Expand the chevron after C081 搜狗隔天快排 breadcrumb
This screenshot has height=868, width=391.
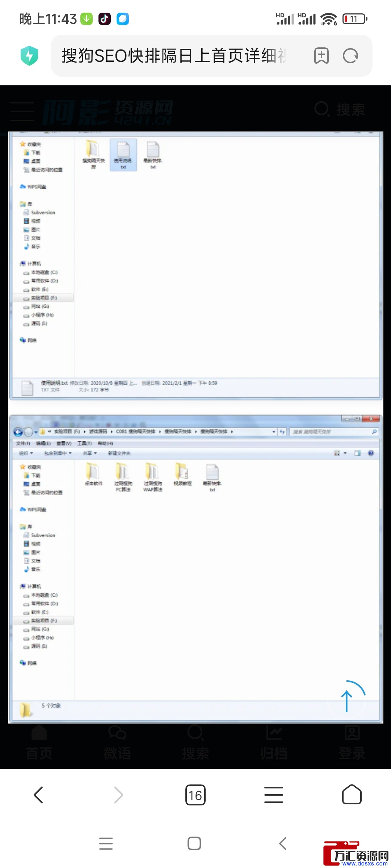click(x=160, y=432)
